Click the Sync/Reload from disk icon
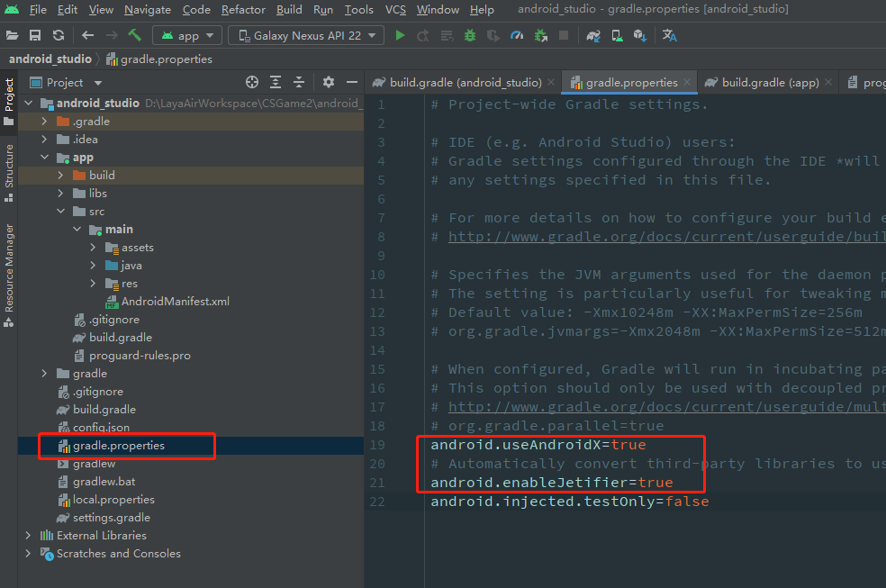 [59, 36]
